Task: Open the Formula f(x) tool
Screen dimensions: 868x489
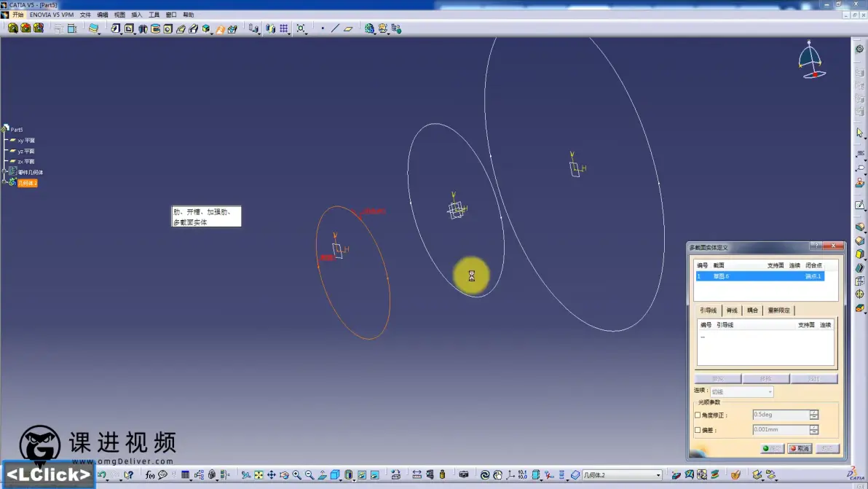Action: pyautogui.click(x=149, y=474)
